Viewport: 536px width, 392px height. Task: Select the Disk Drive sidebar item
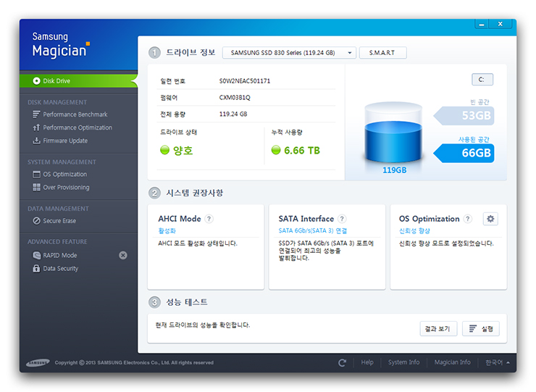79,80
